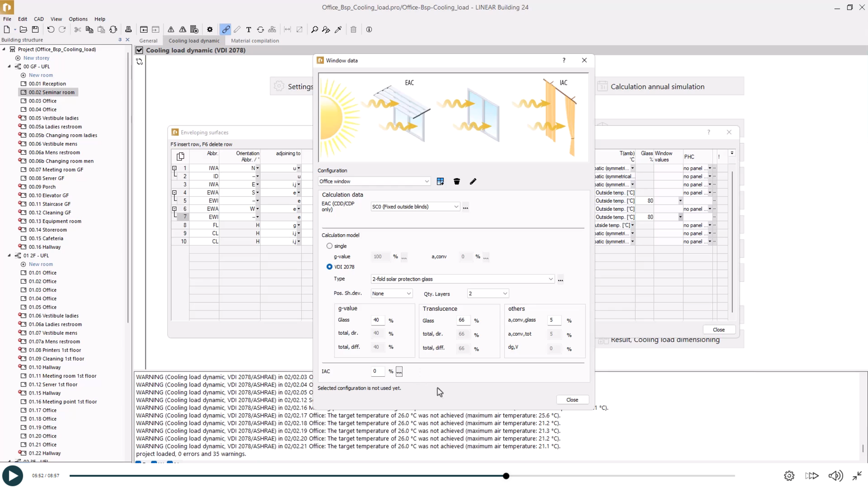This screenshot has width=868, height=488.
Task: Select the Text tool in toolbar
Action: 248,30
